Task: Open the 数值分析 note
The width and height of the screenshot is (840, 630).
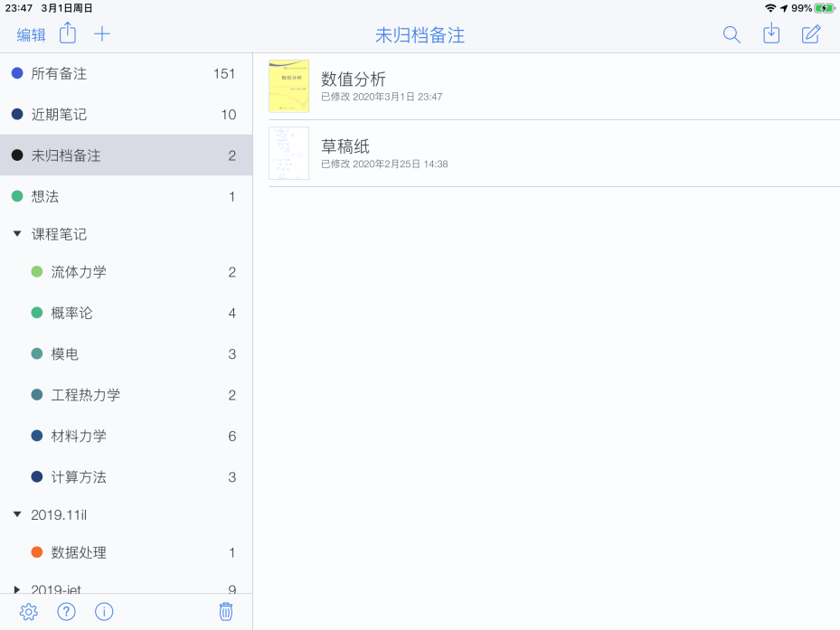Action: [354, 80]
